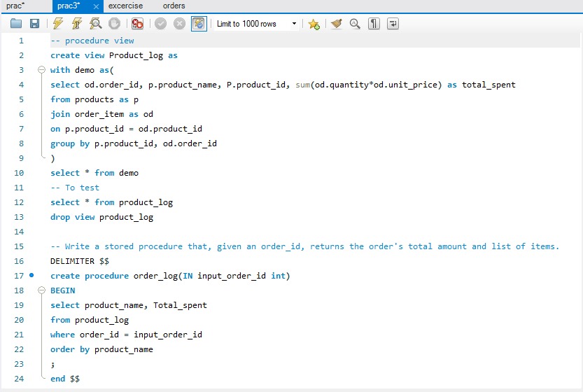Click 'end $$' on the last line
This screenshot has height=392, width=583.
[x=65, y=379]
